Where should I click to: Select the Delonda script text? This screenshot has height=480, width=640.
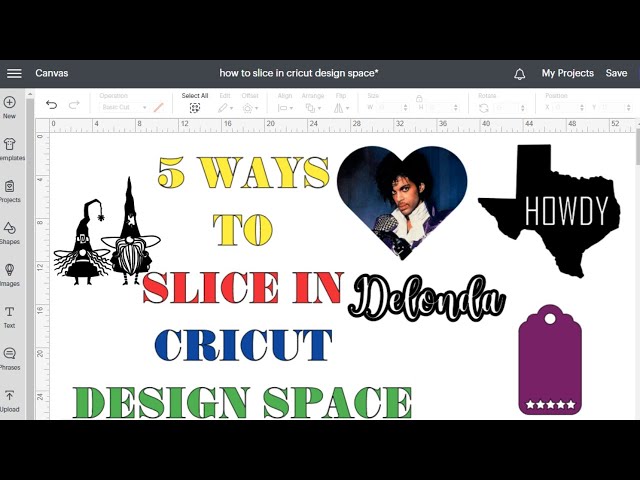[427, 298]
